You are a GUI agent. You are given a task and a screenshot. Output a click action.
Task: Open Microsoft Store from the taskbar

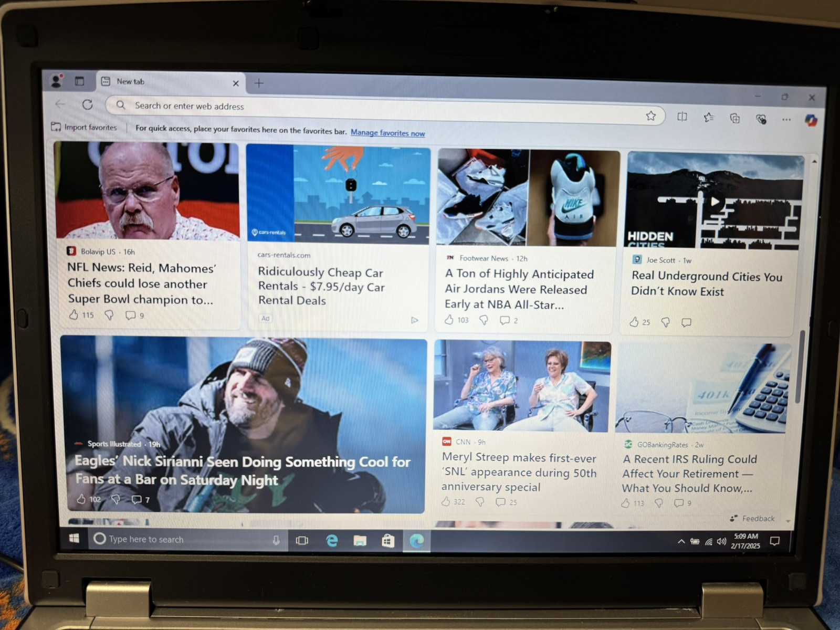pyautogui.click(x=388, y=540)
